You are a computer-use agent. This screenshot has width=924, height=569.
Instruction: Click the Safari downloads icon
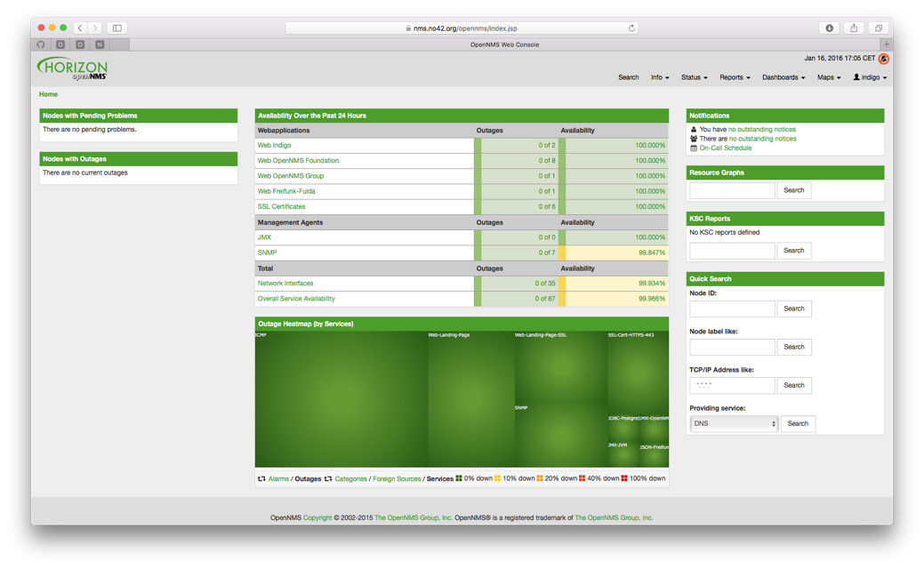pyautogui.click(x=829, y=28)
